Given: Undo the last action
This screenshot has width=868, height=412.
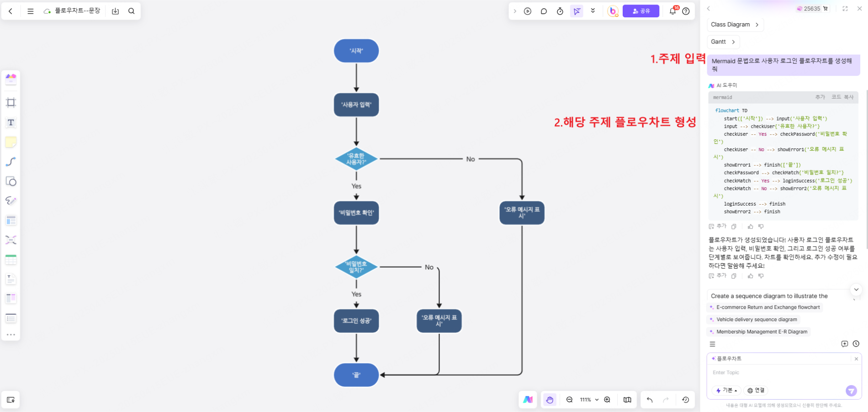Looking at the screenshot, I should tap(650, 400).
